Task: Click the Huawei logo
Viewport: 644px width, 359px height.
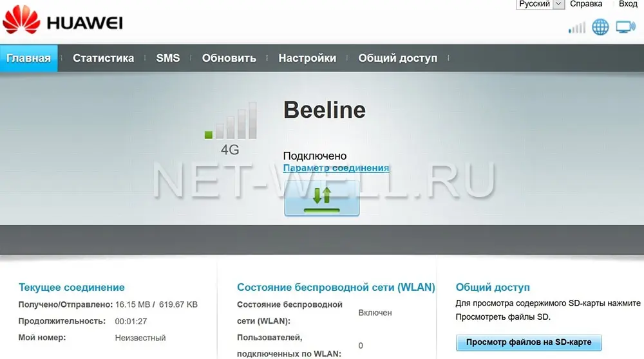Action: pos(63,21)
